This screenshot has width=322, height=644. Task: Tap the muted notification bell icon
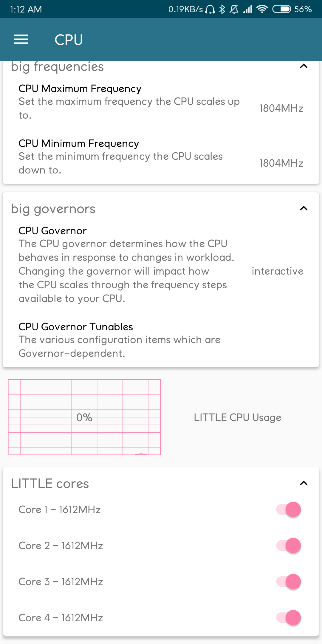tap(234, 9)
